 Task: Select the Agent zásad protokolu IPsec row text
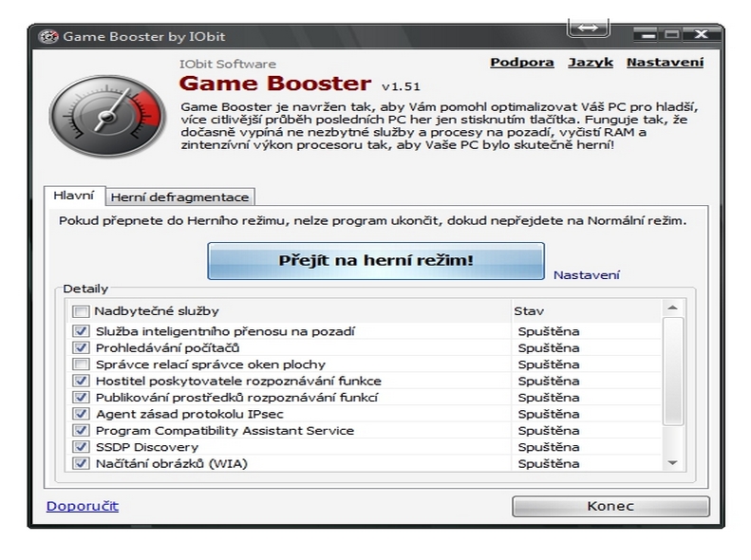[x=190, y=414]
